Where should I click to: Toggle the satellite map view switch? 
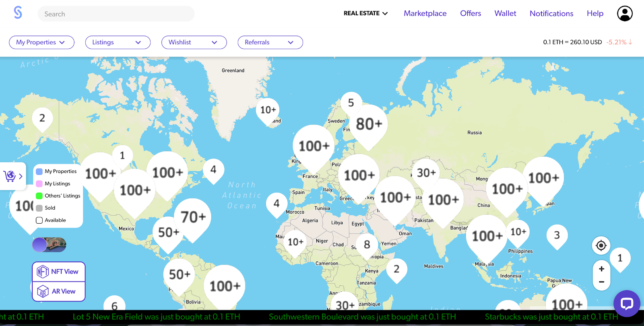[x=49, y=245]
